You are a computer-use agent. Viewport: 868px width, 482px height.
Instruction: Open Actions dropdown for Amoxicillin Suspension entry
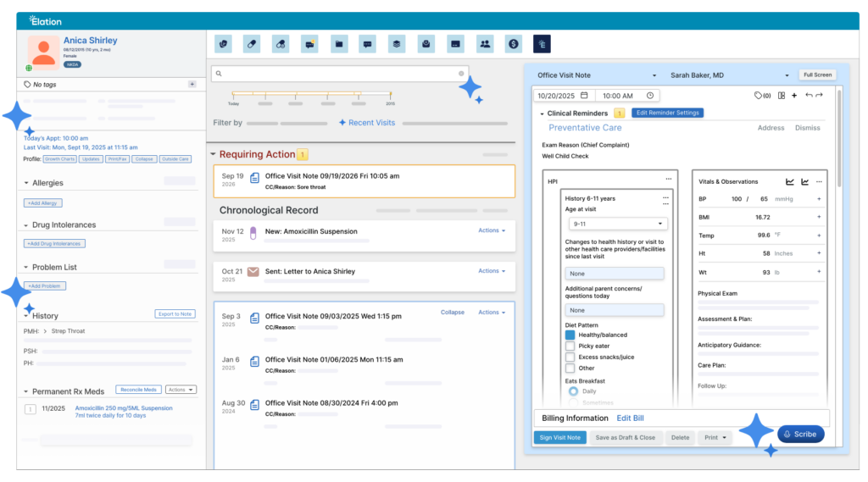tap(492, 230)
